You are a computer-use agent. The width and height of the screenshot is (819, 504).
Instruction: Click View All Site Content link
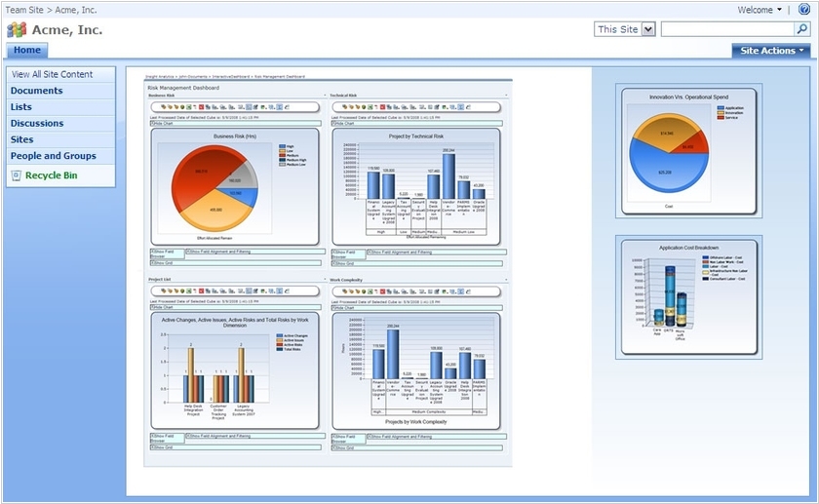(53, 74)
